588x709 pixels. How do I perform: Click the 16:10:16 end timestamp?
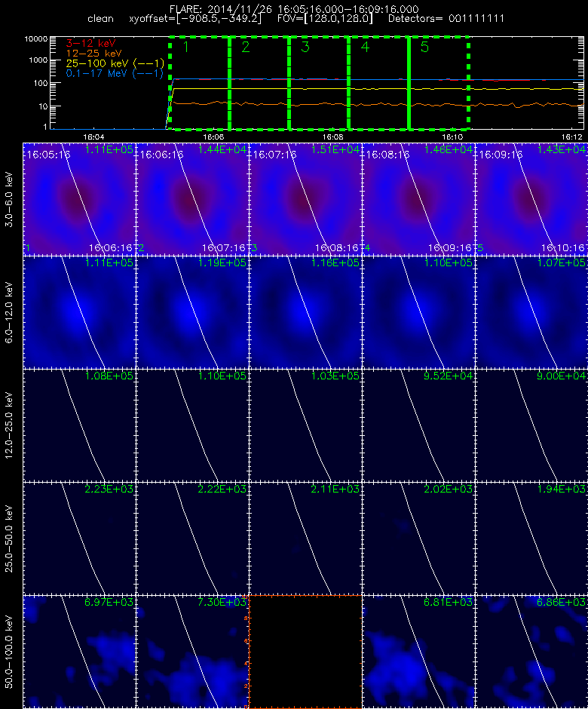(x=562, y=248)
